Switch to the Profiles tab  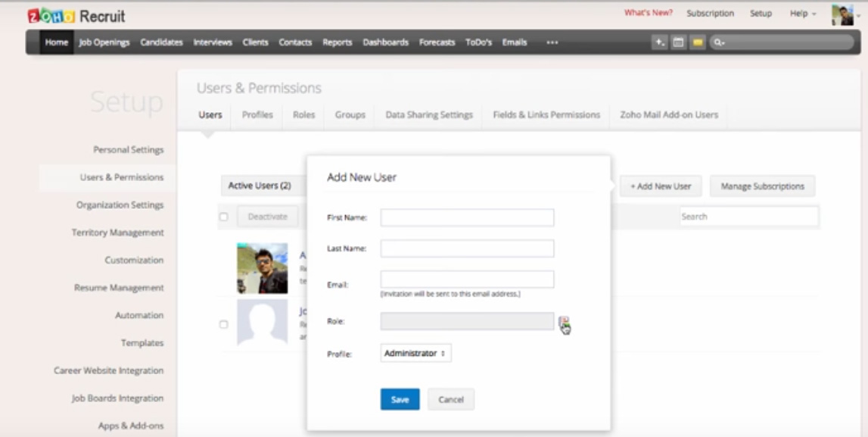click(x=257, y=115)
